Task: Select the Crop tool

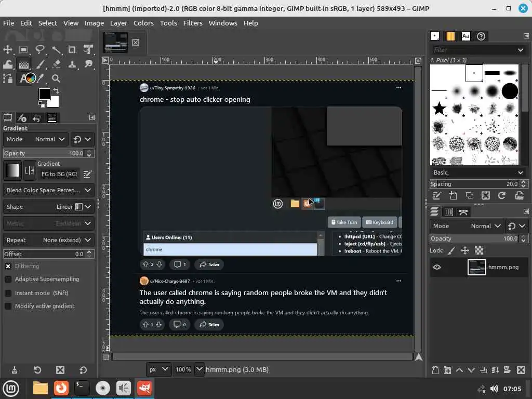Action: [72, 49]
